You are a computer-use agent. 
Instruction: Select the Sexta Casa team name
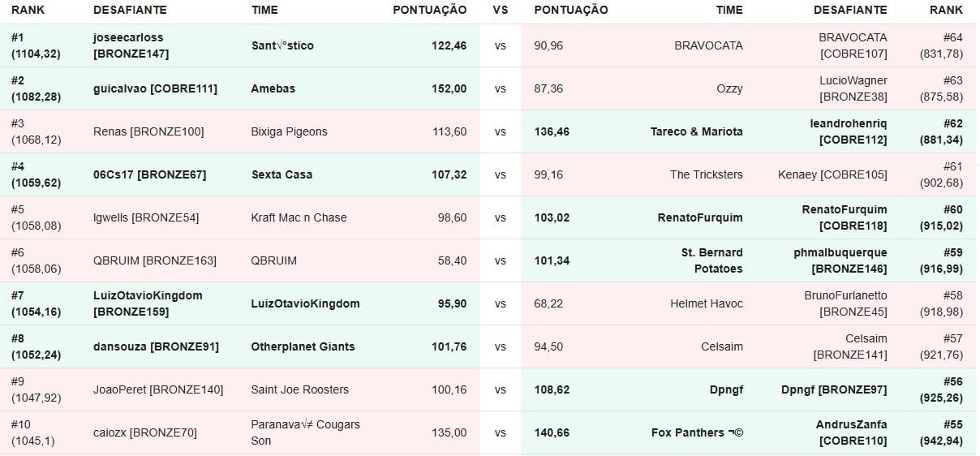coord(282,174)
